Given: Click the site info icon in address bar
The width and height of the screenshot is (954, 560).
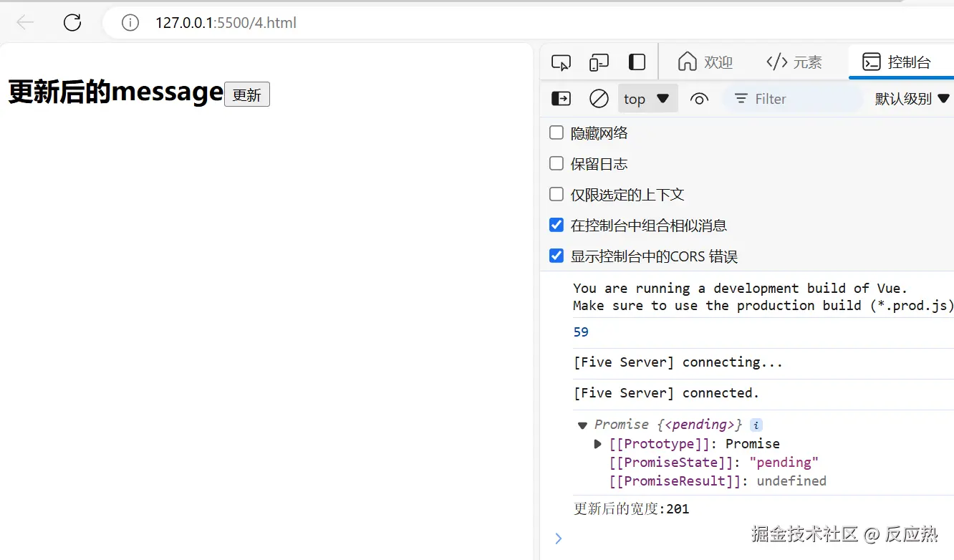Looking at the screenshot, I should click(130, 23).
